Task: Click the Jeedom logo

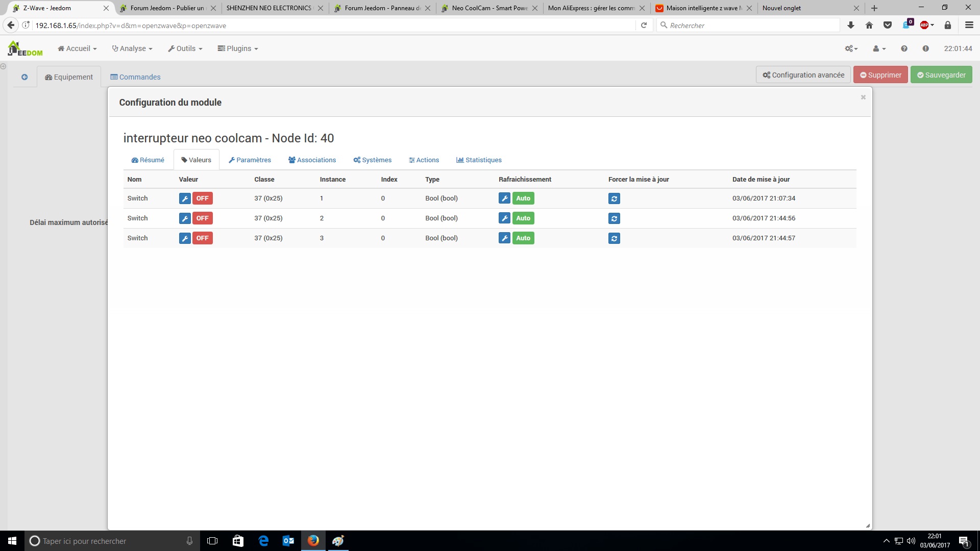Action: tap(26, 48)
